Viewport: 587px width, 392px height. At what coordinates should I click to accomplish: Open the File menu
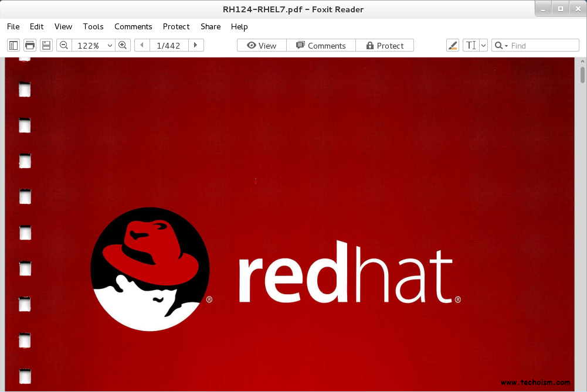click(x=13, y=26)
